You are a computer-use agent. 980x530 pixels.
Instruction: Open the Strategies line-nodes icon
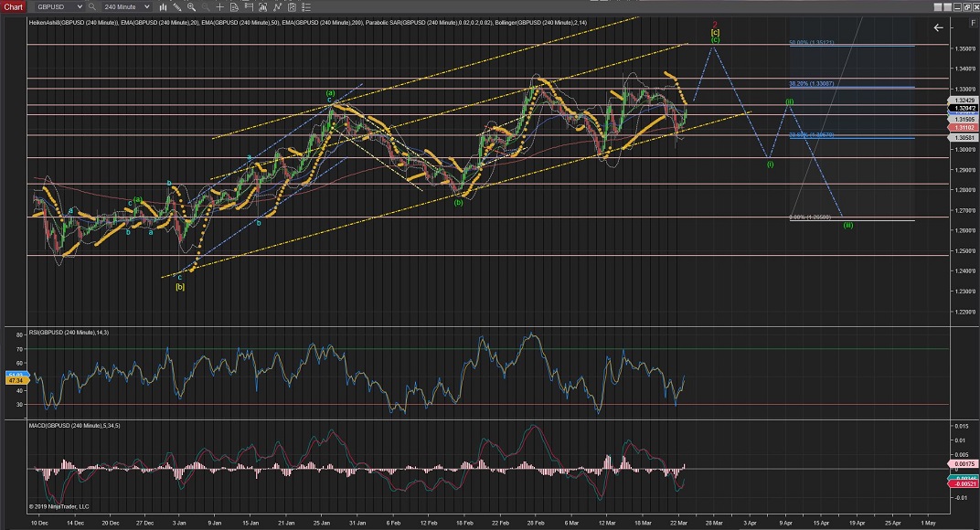[x=277, y=7]
